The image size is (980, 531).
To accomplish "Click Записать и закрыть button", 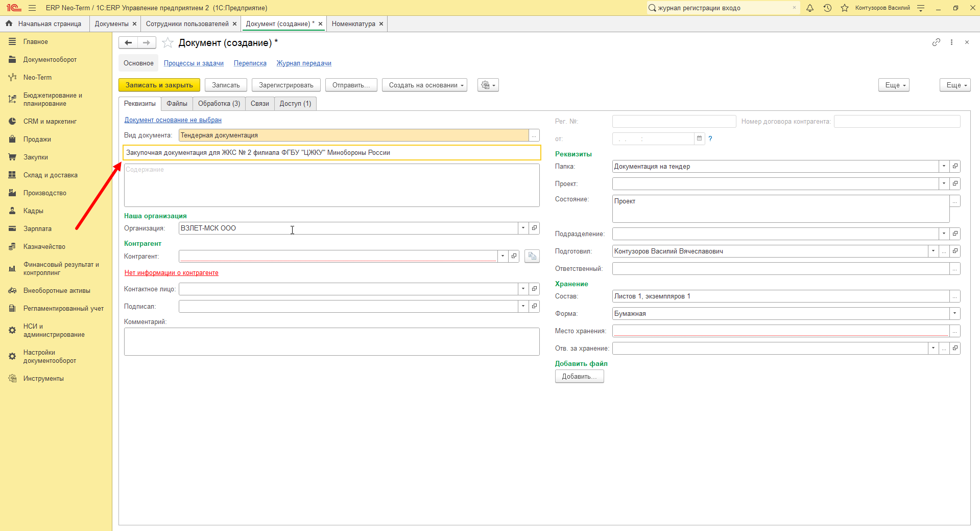I will click(x=159, y=85).
